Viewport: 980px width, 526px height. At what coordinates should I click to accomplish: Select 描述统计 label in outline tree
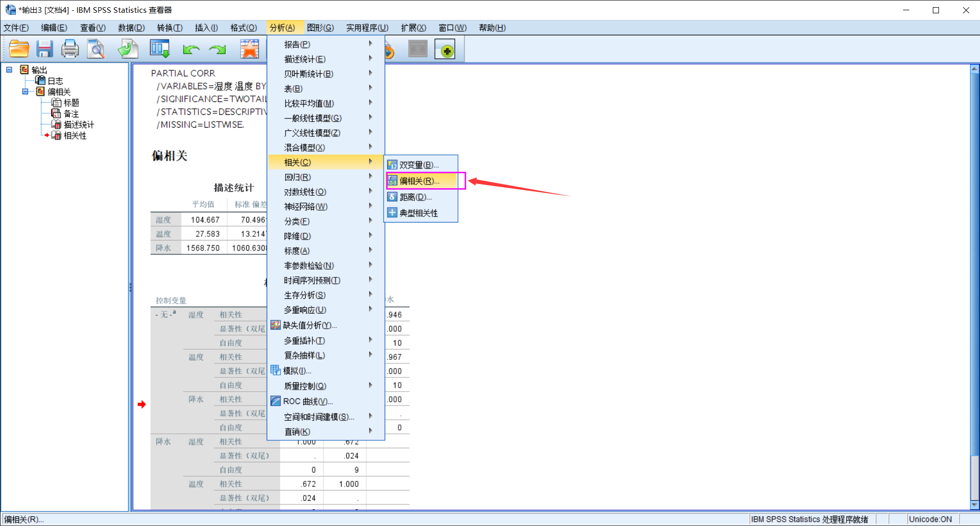79,125
